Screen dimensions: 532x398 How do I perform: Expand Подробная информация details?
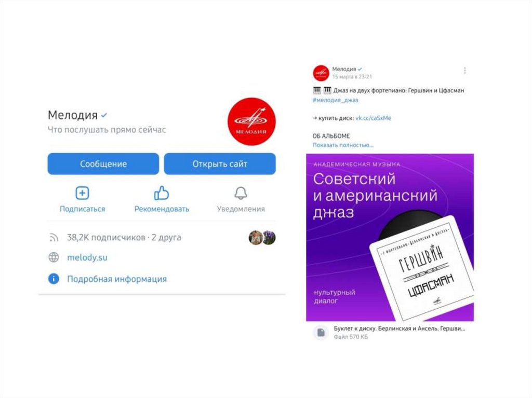117,279
